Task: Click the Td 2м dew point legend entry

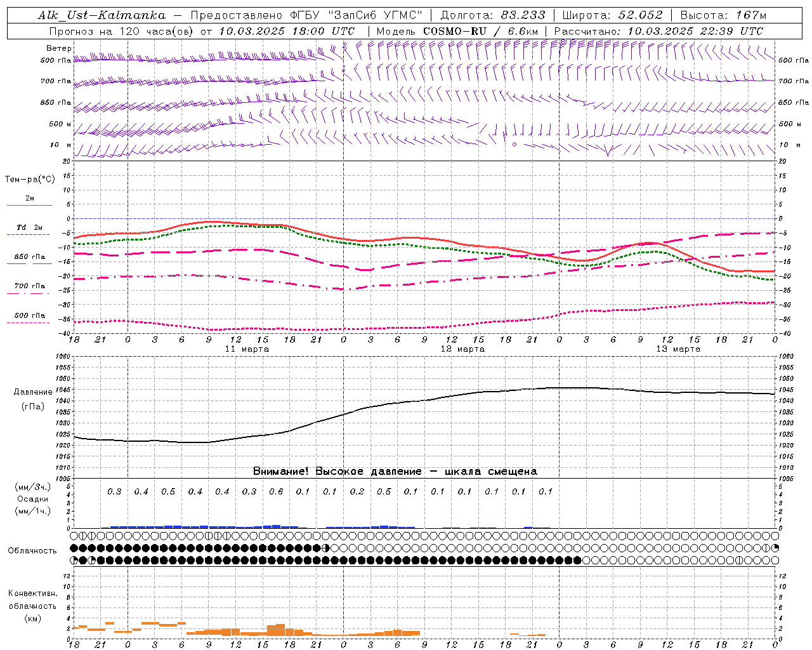Action: pos(30,227)
